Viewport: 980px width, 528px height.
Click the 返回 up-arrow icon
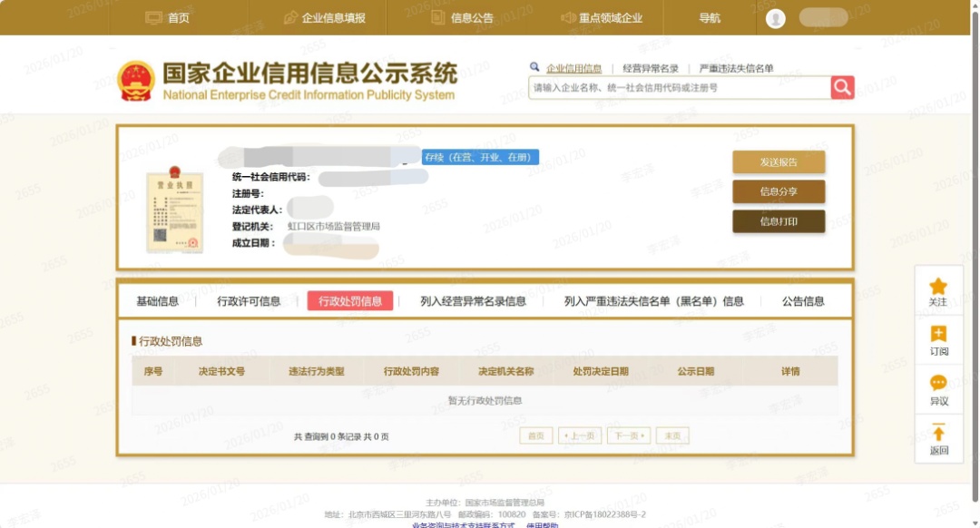point(938,433)
